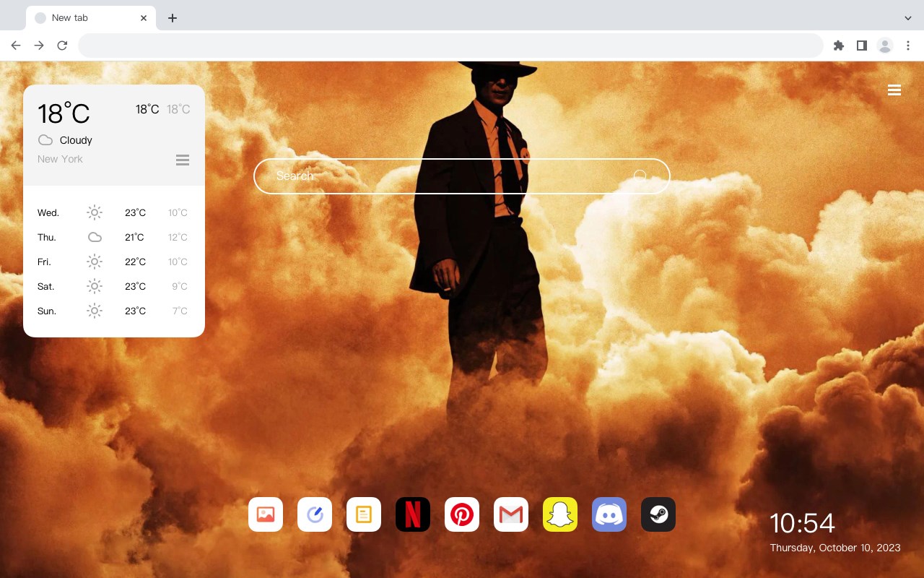
Task: Click the New York location text
Action: pyautogui.click(x=60, y=159)
